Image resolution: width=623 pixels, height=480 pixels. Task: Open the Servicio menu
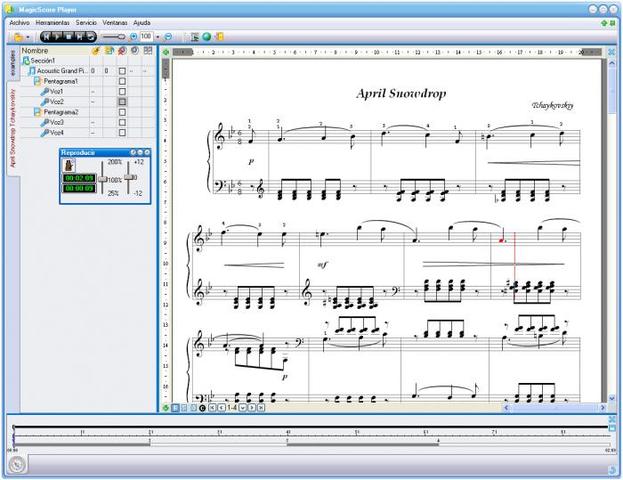[x=86, y=23]
